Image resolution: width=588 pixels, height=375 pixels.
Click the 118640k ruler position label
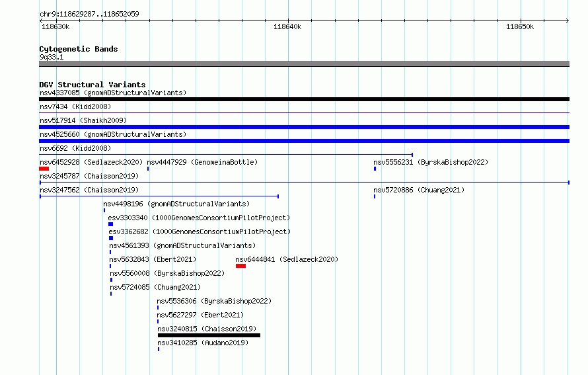287,26
